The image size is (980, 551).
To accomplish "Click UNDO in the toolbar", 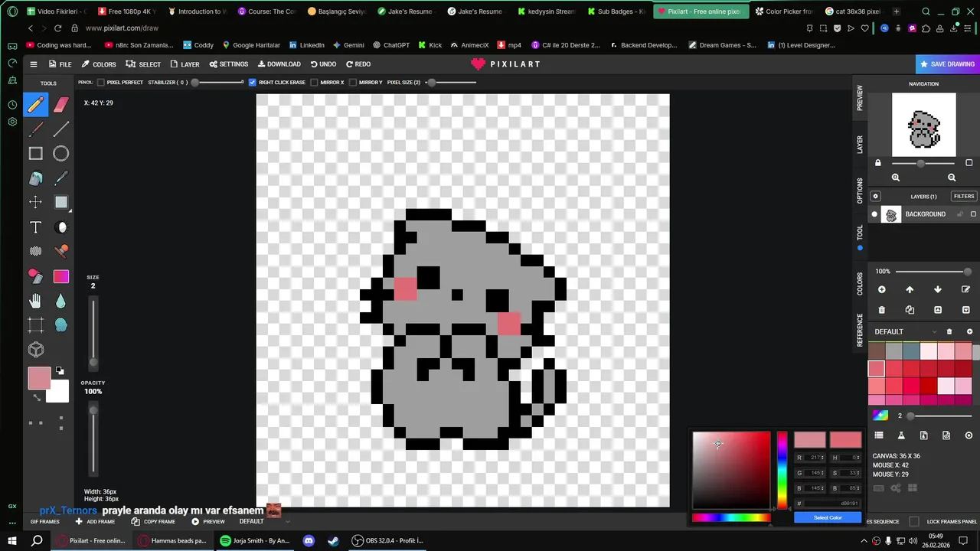I will pyautogui.click(x=323, y=64).
